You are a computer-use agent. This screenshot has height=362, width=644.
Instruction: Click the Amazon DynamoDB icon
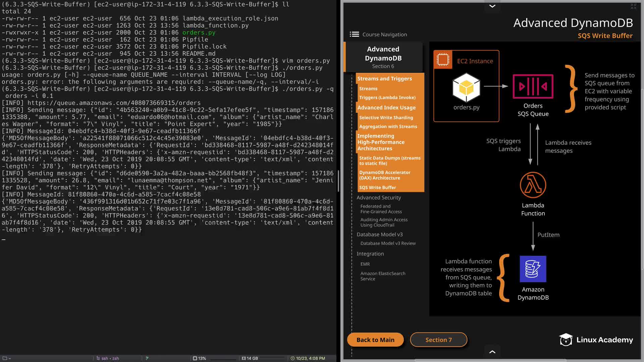(x=533, y=269)
